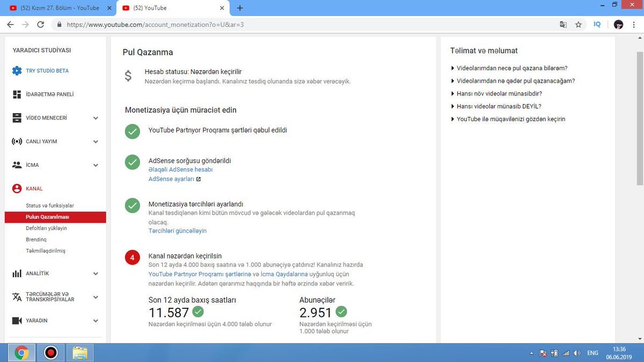644x362 pixels.
Task: Expand the Canlı Yayım section chevron
Action: point(96,142)
